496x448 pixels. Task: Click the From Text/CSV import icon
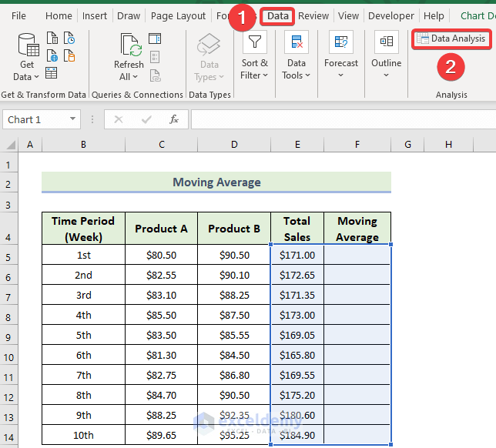52,38
